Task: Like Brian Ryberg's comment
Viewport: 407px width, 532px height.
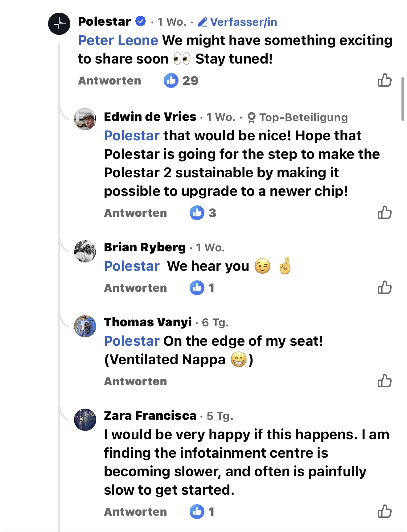Action: (x=384, y=287)
